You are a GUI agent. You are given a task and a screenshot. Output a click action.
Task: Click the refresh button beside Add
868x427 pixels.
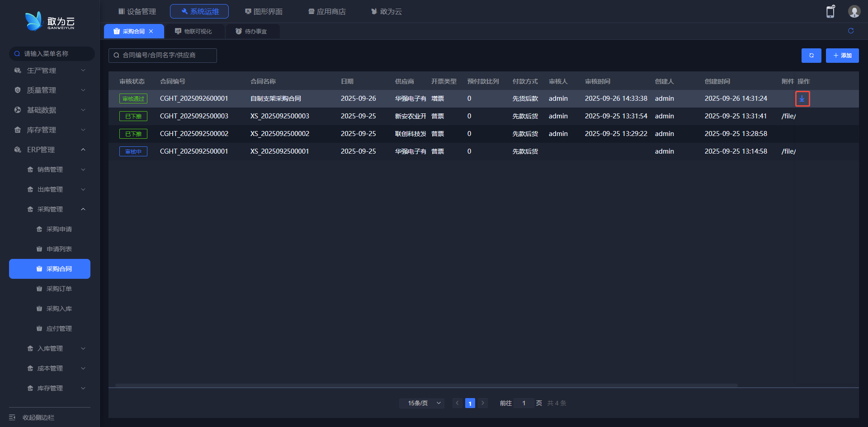pos(811,56)
